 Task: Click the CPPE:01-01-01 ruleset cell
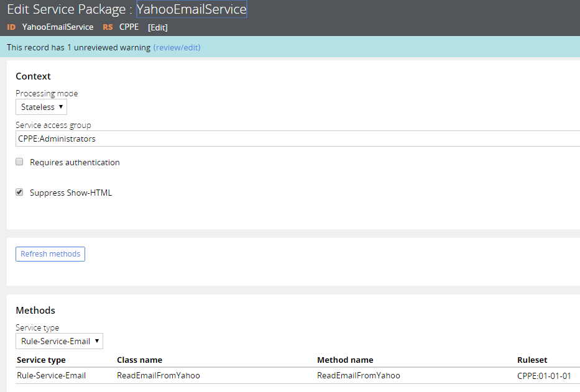544,376
